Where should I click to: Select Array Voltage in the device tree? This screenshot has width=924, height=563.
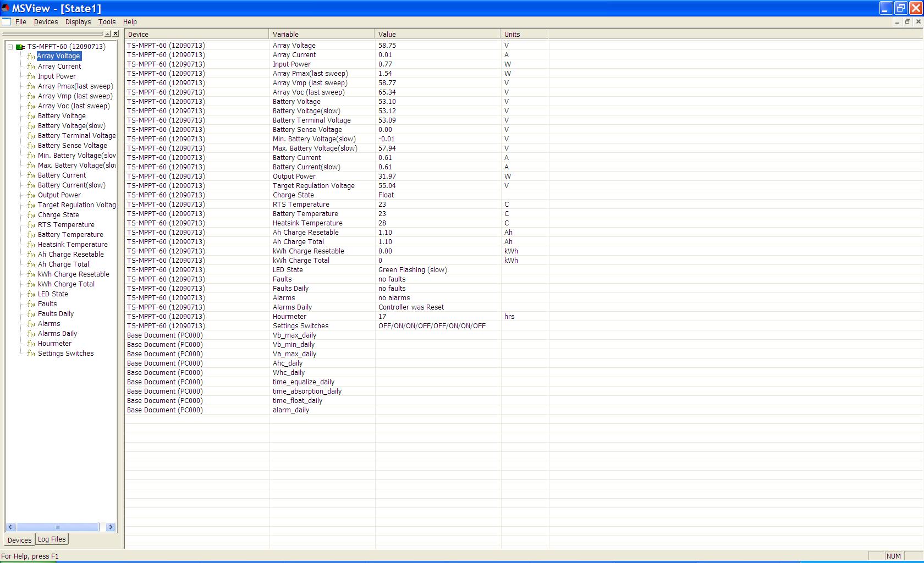[59, 56]
